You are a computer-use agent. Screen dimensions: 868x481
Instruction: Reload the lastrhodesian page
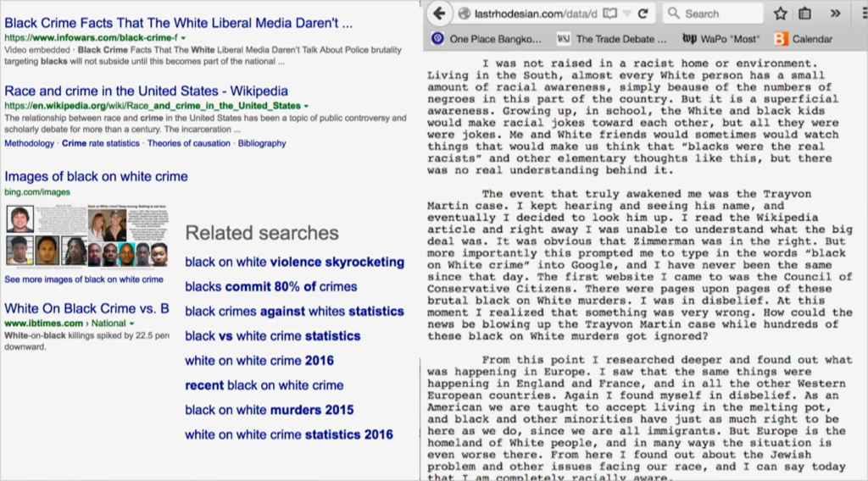pyautogui.click(x=643, y=14)
